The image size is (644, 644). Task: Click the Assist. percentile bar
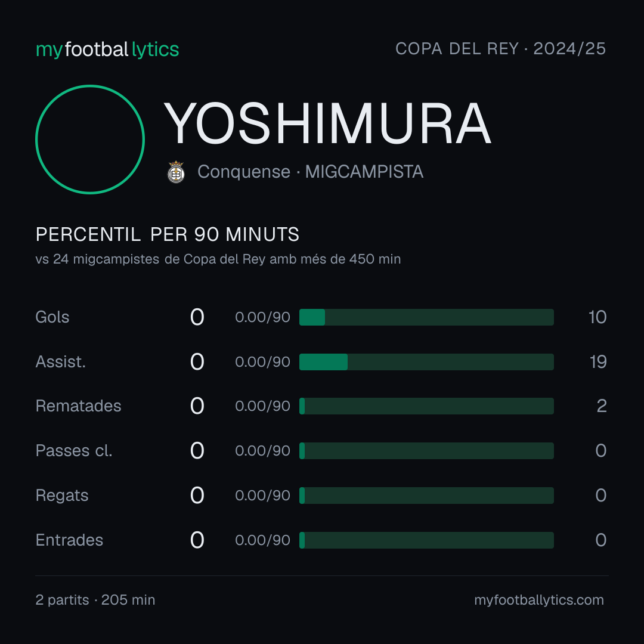click(x=426, y=362)
